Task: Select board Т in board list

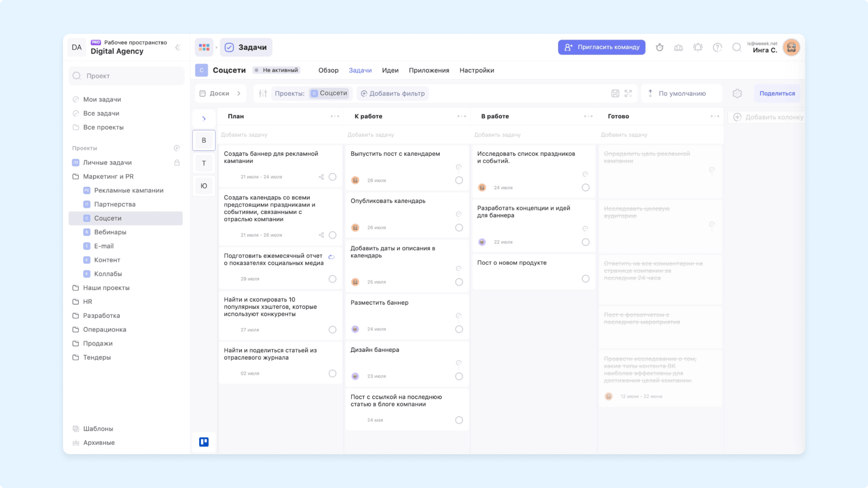Action: click(x=204, y=163)
